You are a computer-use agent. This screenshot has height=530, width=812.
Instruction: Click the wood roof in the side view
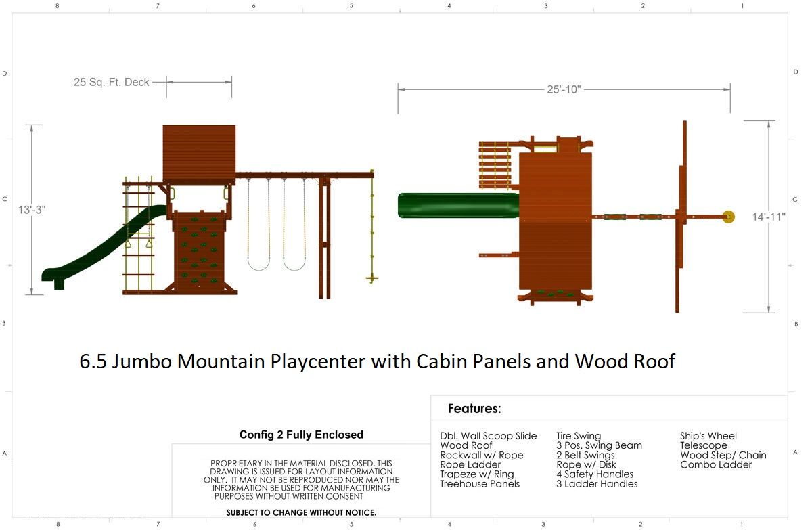point(199,152)
